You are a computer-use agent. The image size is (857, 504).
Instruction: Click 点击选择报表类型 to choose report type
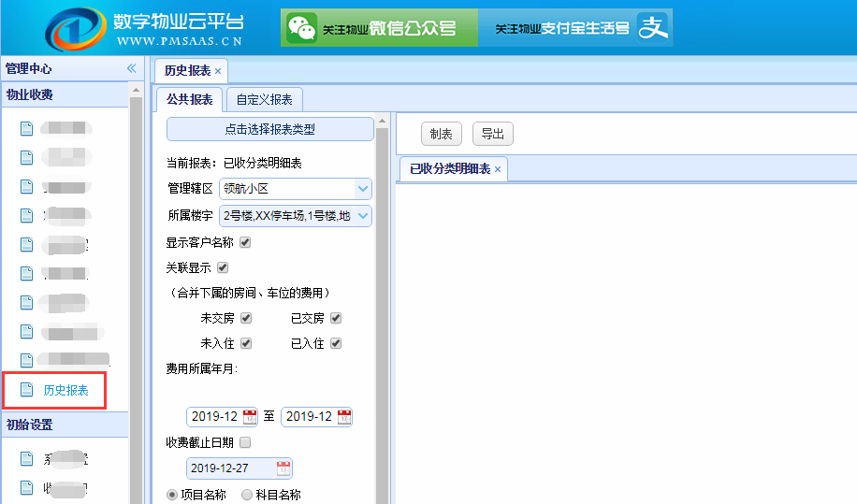pyautogui.click(x=269, y=129)
